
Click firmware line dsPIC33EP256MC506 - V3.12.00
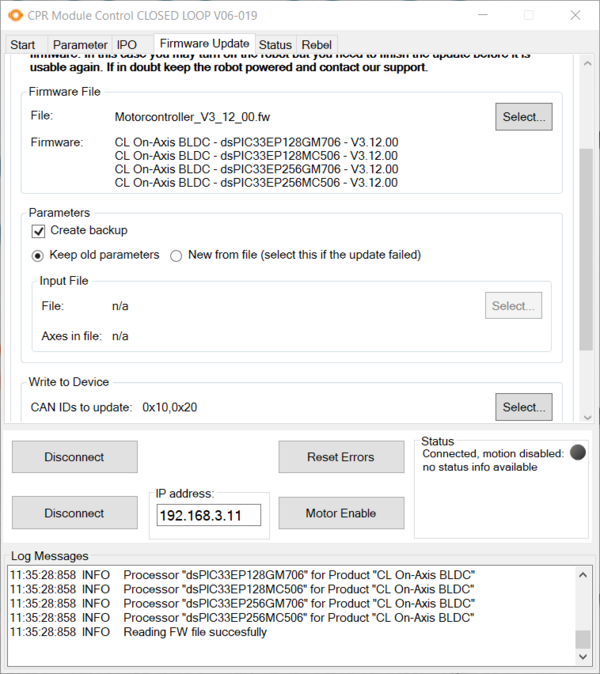pyautogui.click(x=256, y=183)
